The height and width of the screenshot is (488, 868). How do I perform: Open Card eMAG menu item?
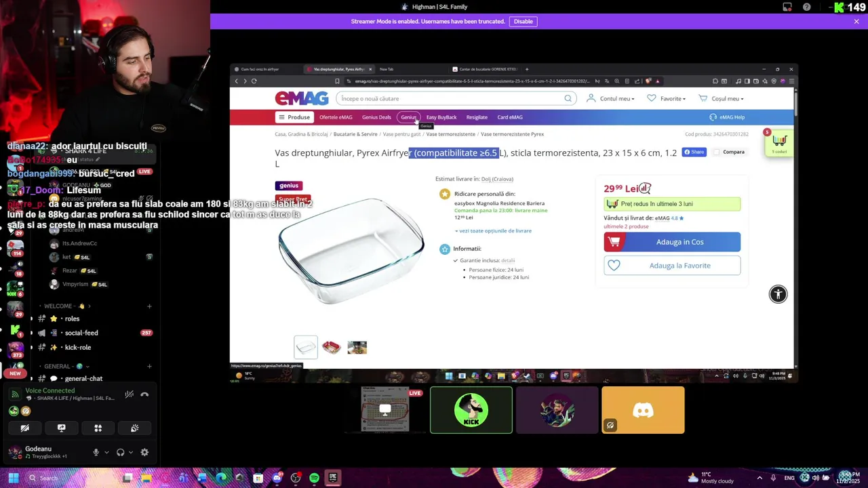coord(510,117)
